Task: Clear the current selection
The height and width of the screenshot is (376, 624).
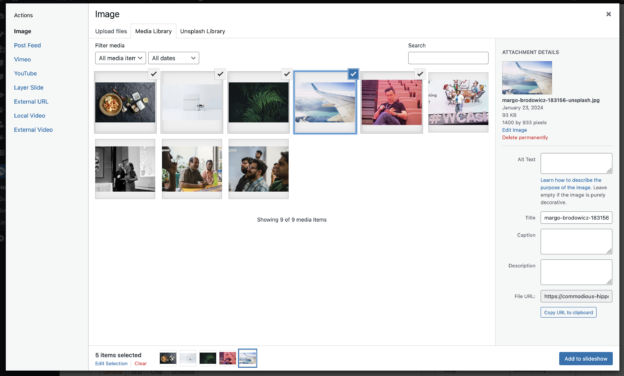Action: (140, 363)
